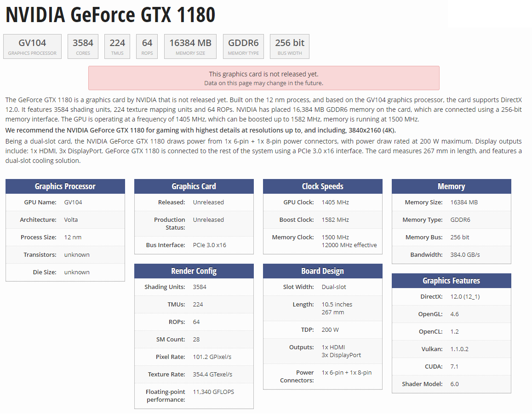The height and width of the screenshot is (416, 532).
Task: Click the Process Size value 12 nm
Action: pyautogui.click(x=73, y=237)
